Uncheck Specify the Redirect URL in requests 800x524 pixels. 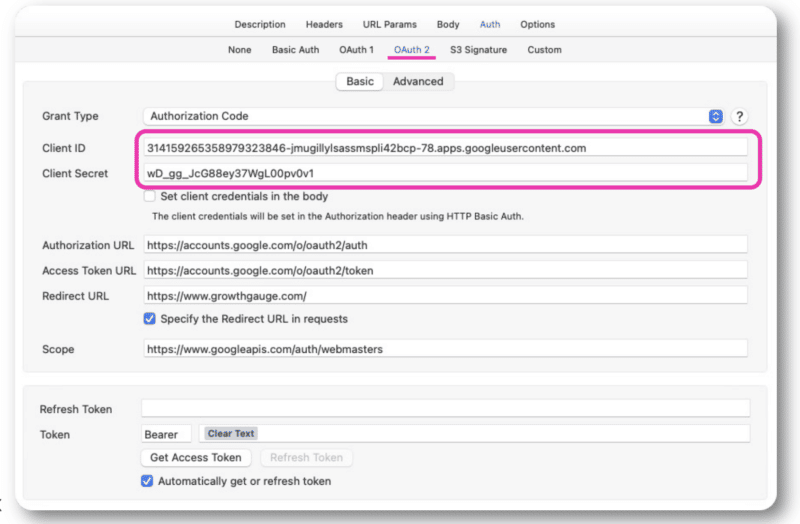pyautogui.click(x=150, y=319)
